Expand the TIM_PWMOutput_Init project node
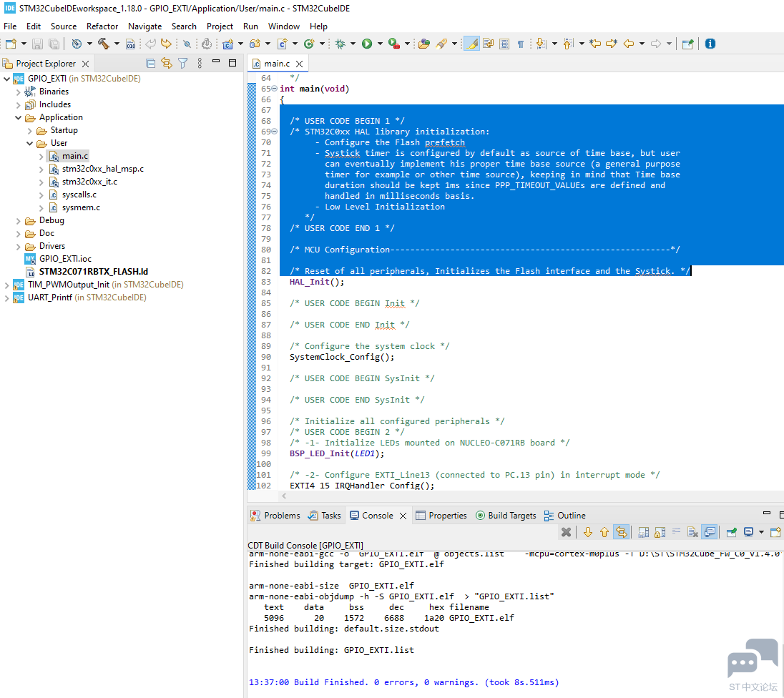Image resolution: width=784 pixels, height=698 pixels. (x=6, y=285)
